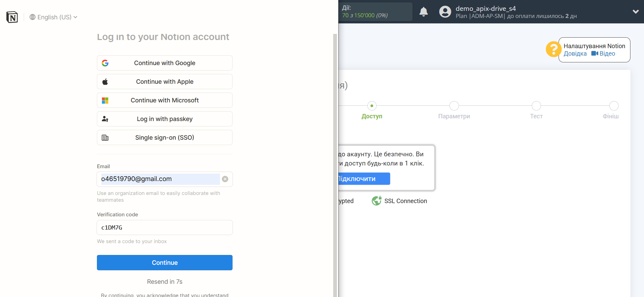Clear the email field with the x icon
The height and width of the screenshot is (297, 644).
(225, 179)
